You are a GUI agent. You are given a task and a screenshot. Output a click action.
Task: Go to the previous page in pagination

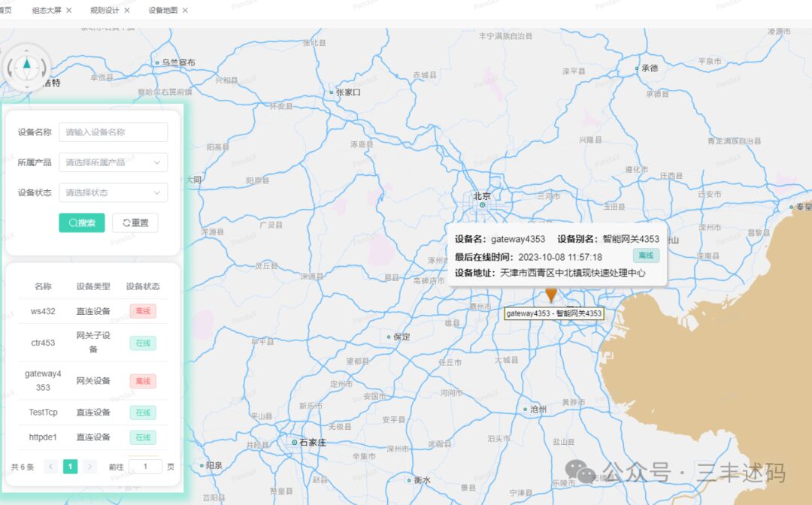pos(51,467)
